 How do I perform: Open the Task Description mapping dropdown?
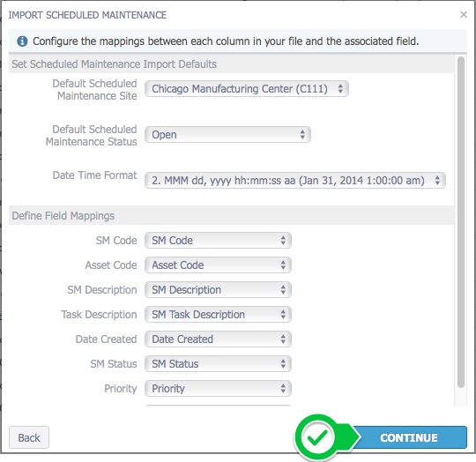click(x=218, y=315)
